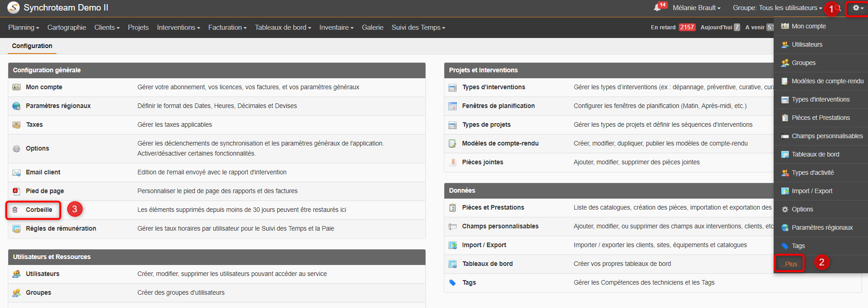
Task: Click the red notification count badge 14
Action: point(663,5)
